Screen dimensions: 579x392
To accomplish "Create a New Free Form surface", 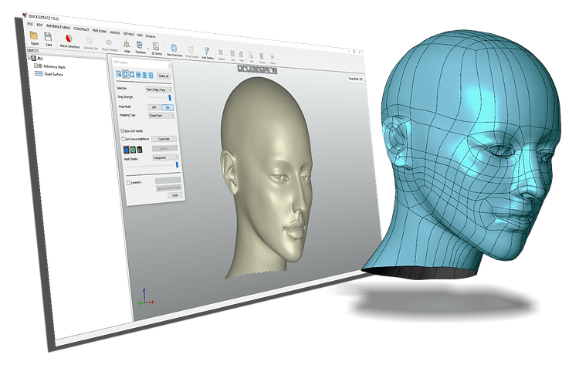I will pos(173,48).
